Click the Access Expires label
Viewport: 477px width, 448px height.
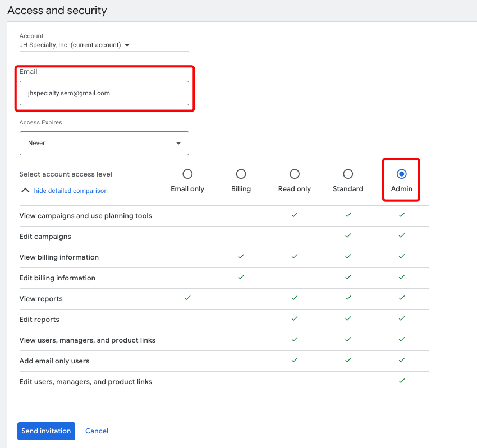pos(41,122)
